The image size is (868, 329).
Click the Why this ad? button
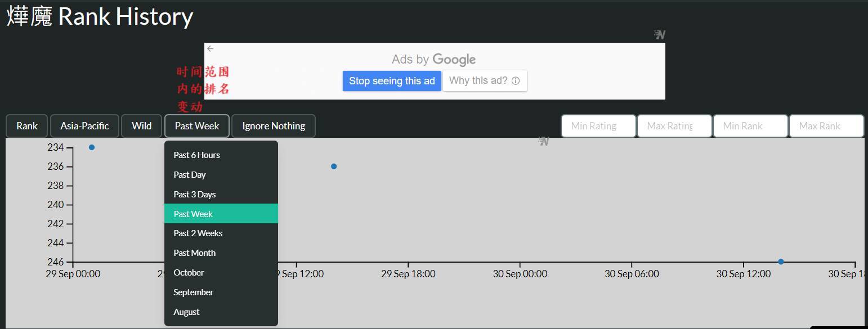point(485,81)
